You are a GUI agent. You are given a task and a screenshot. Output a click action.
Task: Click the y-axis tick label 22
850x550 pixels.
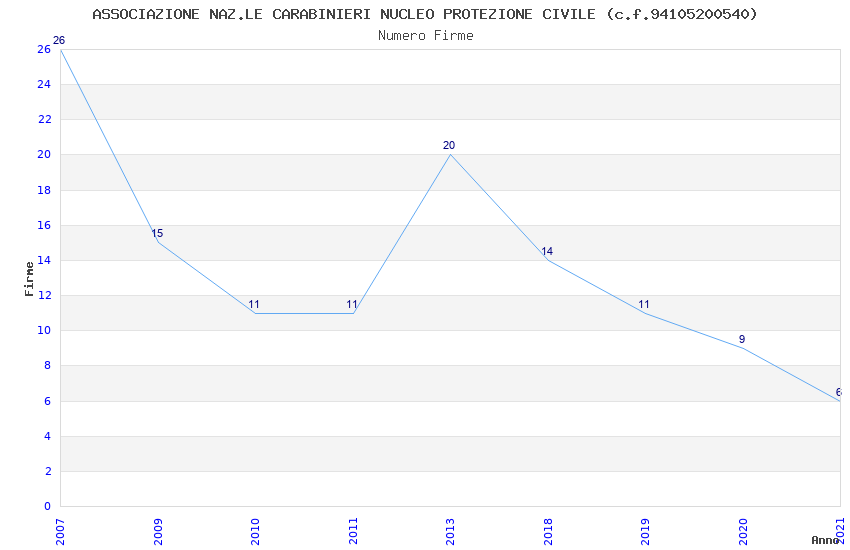[x=44, y=119]
